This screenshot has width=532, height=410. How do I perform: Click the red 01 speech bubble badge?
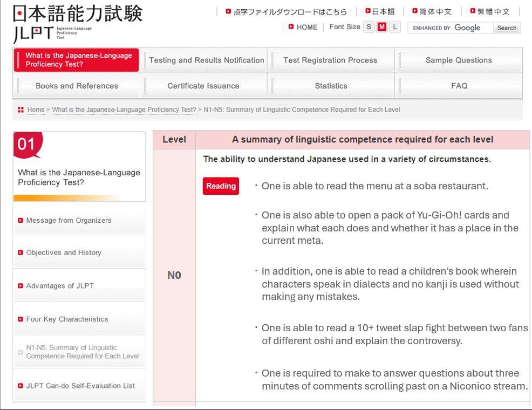coord(28,145)
